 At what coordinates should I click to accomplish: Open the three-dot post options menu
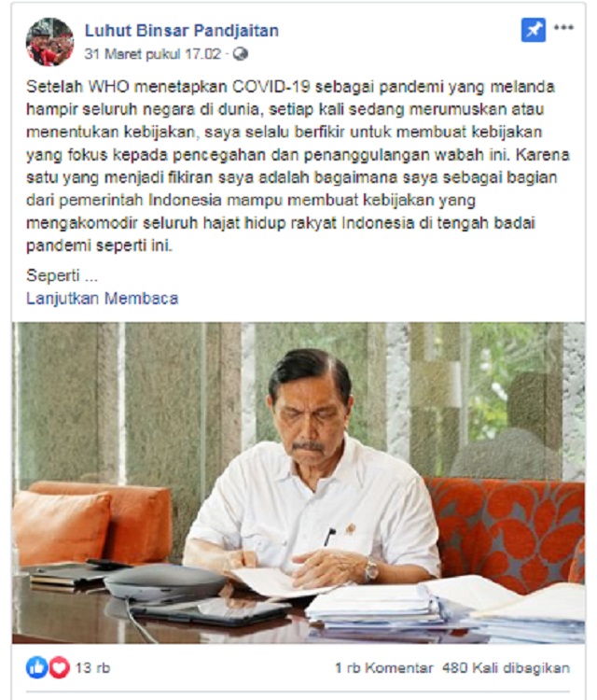(563, 27)
